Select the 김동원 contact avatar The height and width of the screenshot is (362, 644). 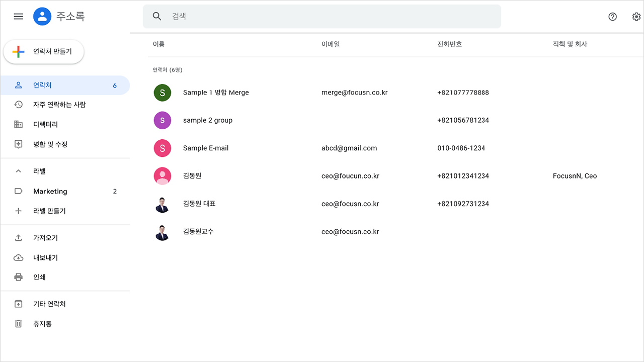(162, 175)
